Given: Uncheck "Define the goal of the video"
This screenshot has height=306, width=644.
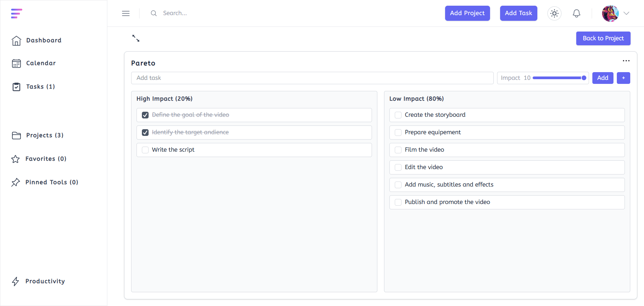Looking at the screenshot, I should pyautogui.click(x=145, y=115).
